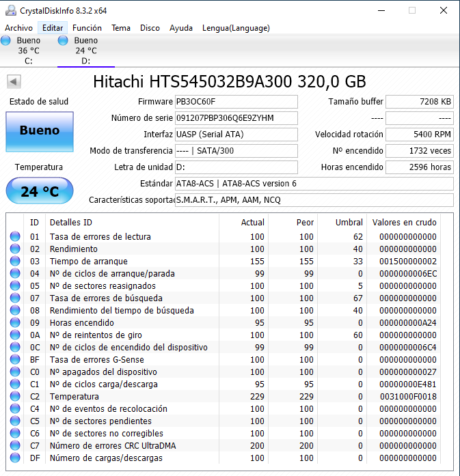Click the serial number field

pos(236,118)
